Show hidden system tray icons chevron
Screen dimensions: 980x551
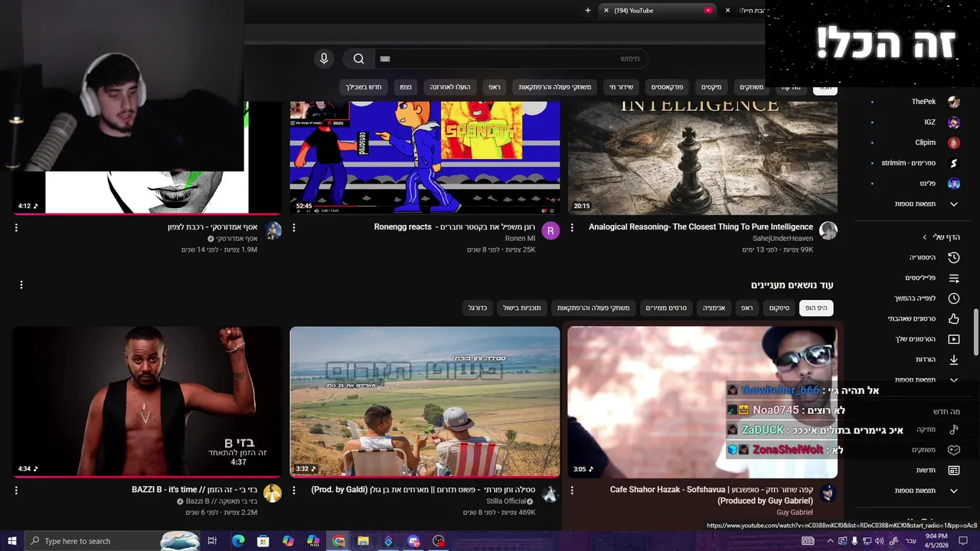(x=830, y=541)
